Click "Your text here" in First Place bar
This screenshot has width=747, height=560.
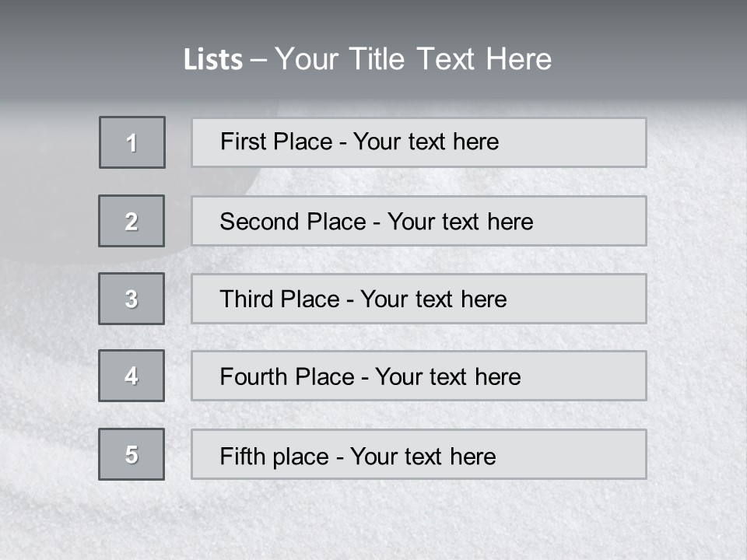pos(426,142)
